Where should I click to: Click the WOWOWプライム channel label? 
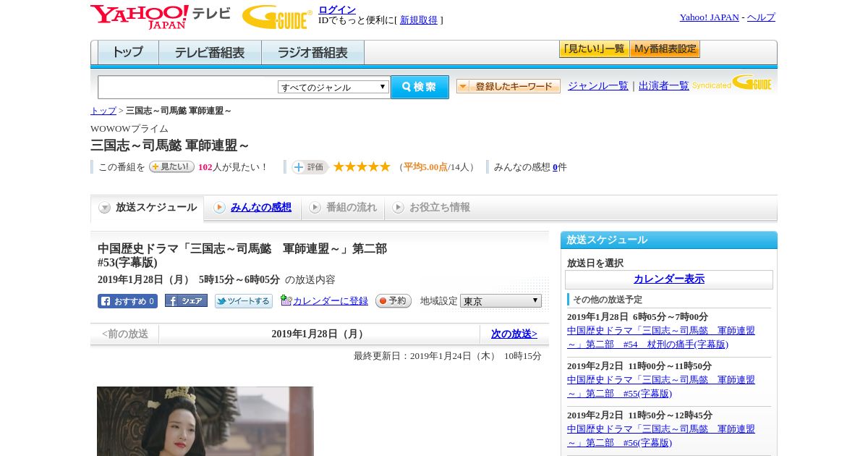click(x=129, y=129)
